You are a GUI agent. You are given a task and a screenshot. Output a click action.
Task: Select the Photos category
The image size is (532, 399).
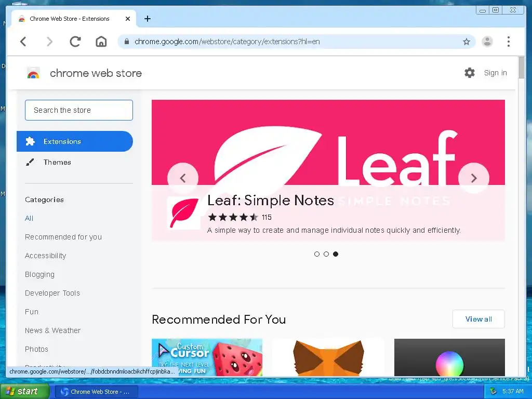pos(37,349)
